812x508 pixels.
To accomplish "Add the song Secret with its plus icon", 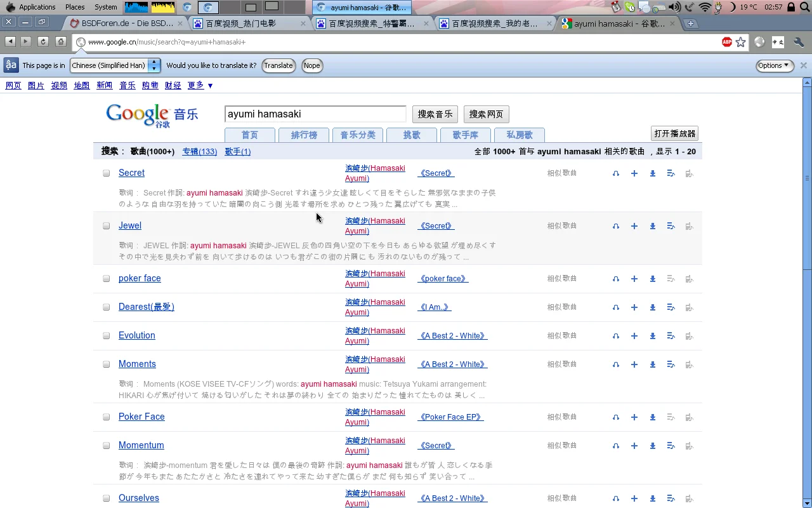I will (x=634, y=173).
